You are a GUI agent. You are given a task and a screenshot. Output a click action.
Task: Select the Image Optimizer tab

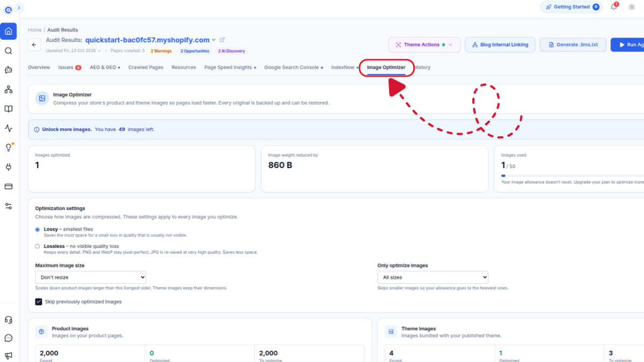(x=386, y=68)
